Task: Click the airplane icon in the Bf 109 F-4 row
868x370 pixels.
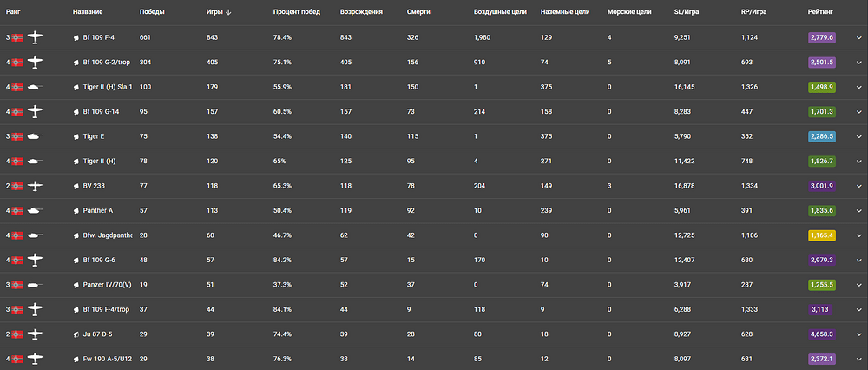Action: (35, 37)
